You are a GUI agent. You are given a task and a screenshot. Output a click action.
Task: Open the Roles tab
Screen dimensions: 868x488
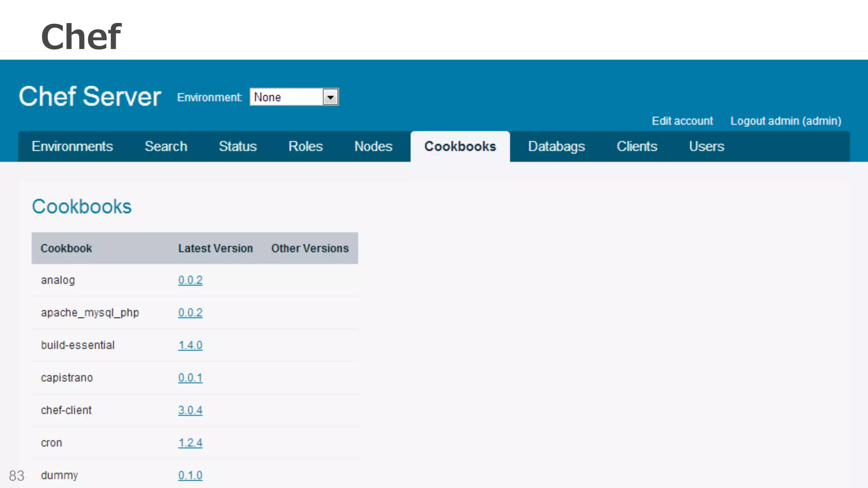[306, 147]
